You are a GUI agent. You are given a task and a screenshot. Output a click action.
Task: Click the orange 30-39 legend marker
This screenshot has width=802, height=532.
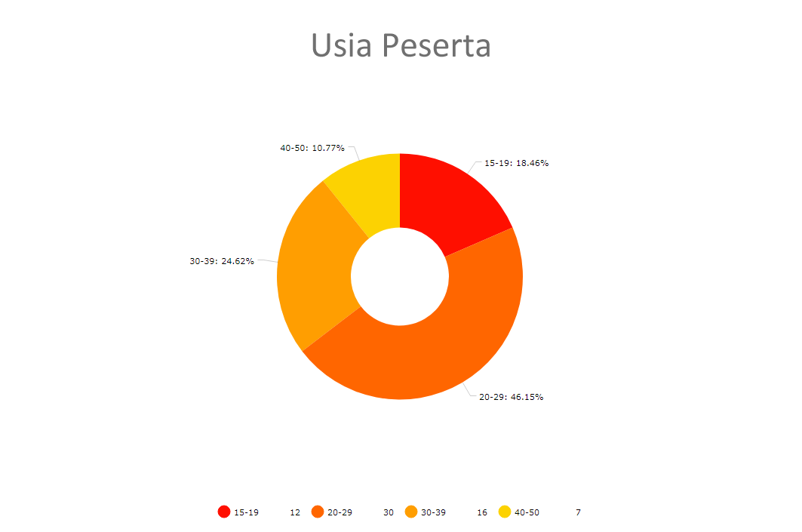pyautogui.click(x=411, y=512)
